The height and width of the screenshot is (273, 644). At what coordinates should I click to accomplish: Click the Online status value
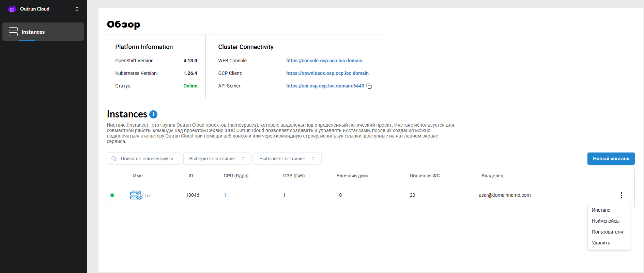click(190, 86)
